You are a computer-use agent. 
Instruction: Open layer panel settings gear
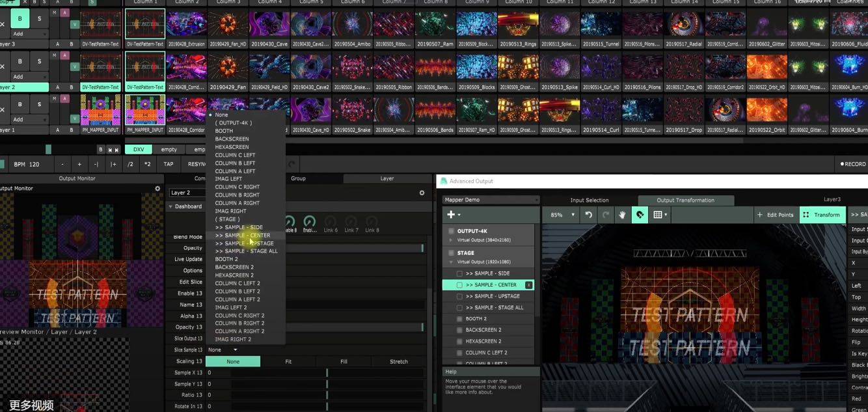pyautogui.click(x=422, y=193)
